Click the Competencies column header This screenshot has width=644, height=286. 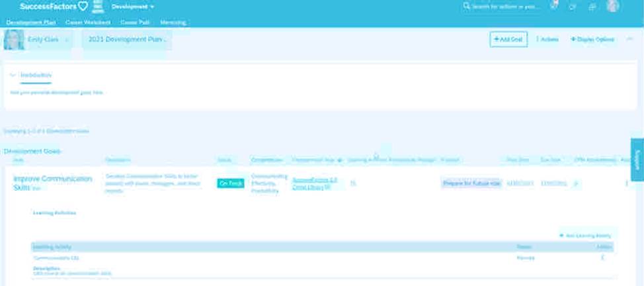[x=266, y=160]
